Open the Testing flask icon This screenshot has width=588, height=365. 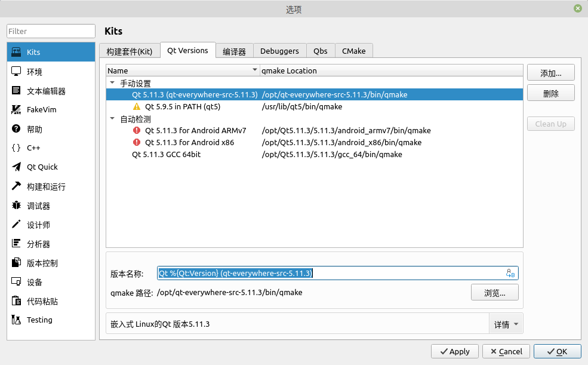(x=16, y=320)
